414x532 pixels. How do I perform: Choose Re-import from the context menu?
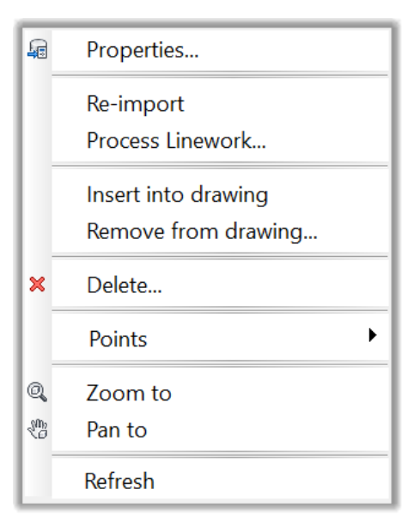coord(136,103)
